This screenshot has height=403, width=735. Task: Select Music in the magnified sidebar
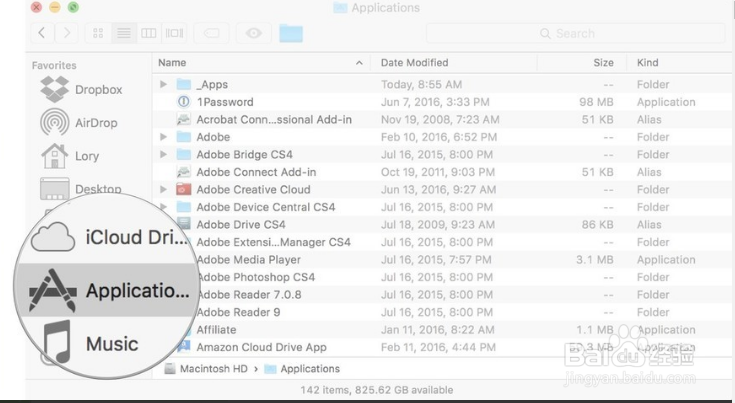pos(90,343)
